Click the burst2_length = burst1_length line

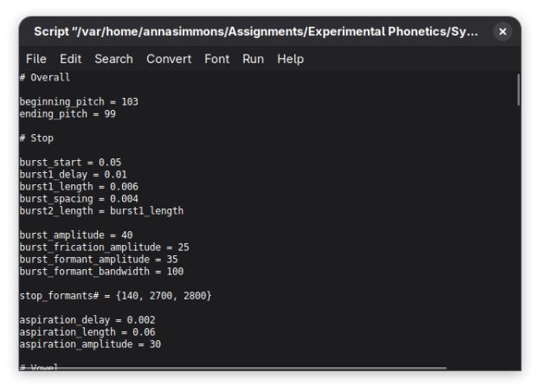pos(101,211)
